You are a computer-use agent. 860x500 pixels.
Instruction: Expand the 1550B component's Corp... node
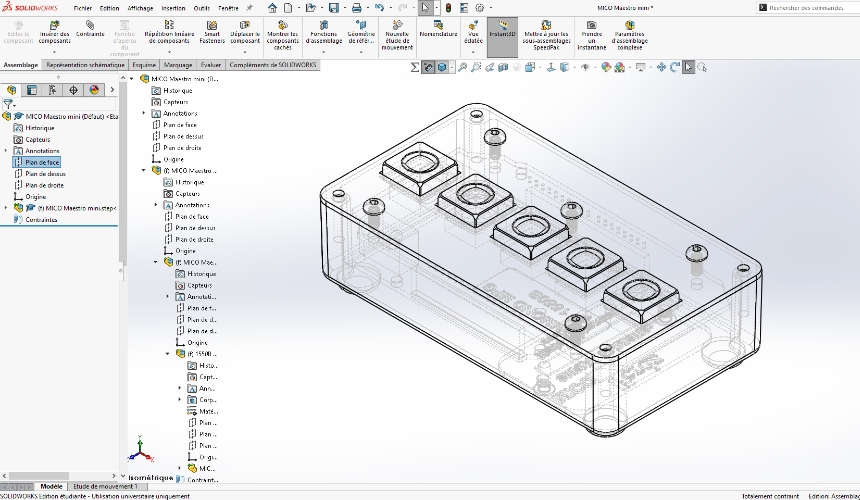(x=180, y=400)
